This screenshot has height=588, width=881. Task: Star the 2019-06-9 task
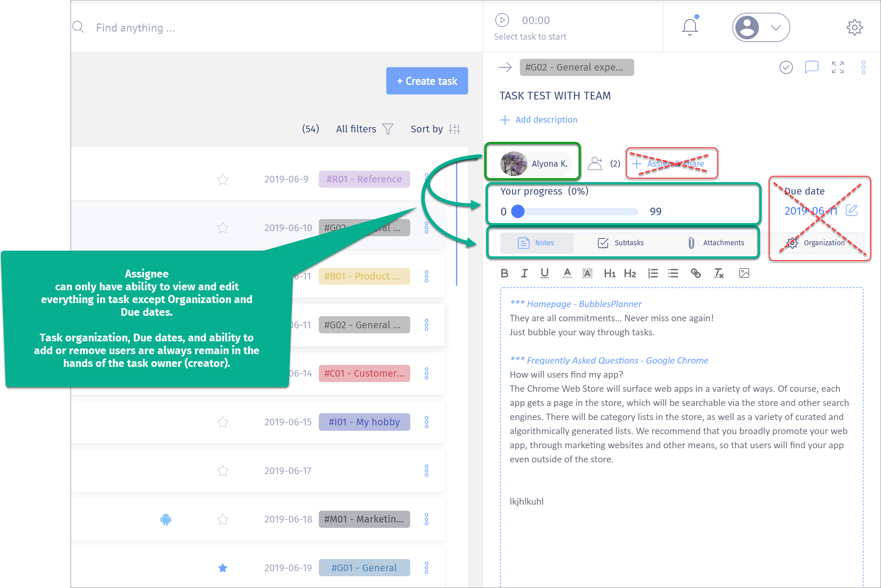pyautogui.click(x=223, y=179)
